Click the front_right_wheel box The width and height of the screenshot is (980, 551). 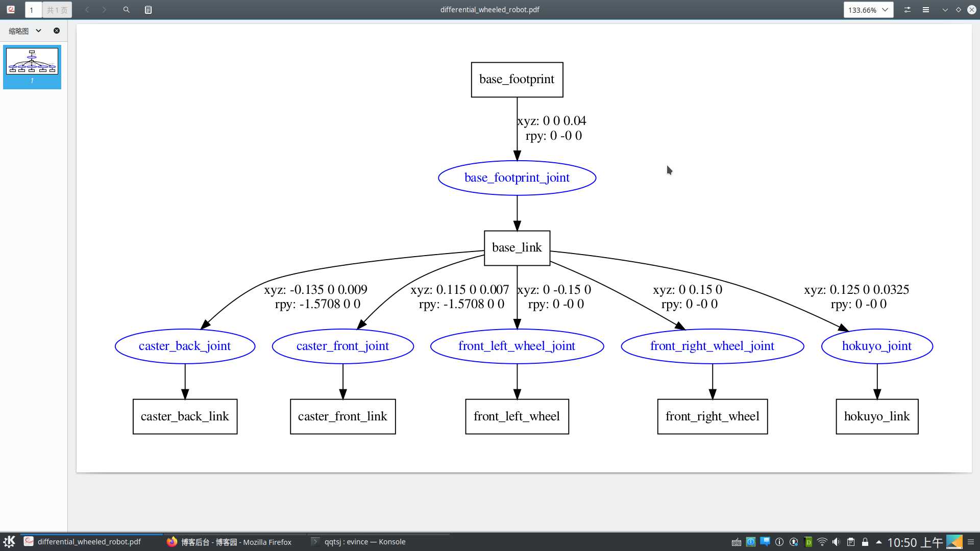713,416
